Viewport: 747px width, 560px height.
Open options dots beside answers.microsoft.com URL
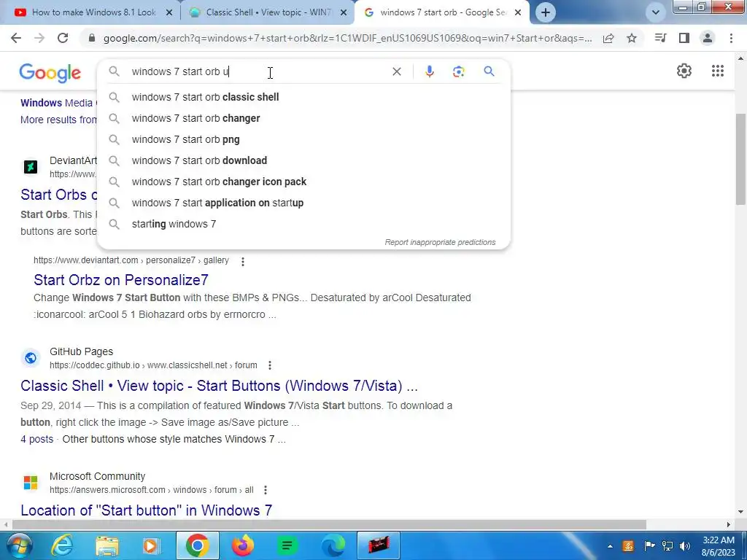[266, 490]
